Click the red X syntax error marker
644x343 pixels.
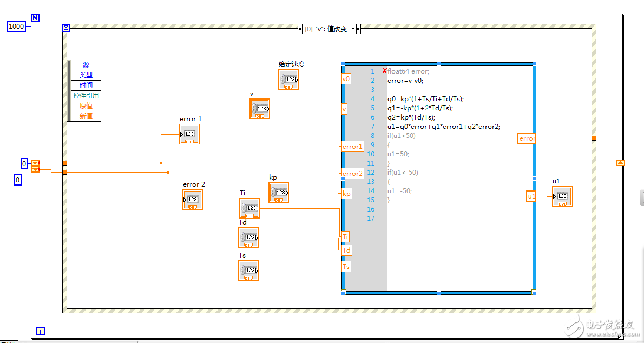(384, 71)
